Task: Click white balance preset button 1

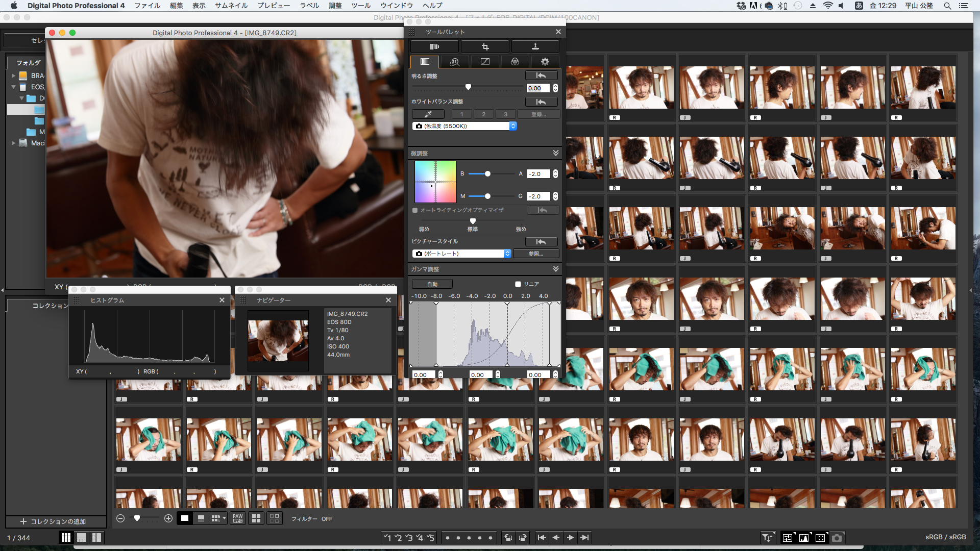Action: pyautogui.click(x=462, y=114)
